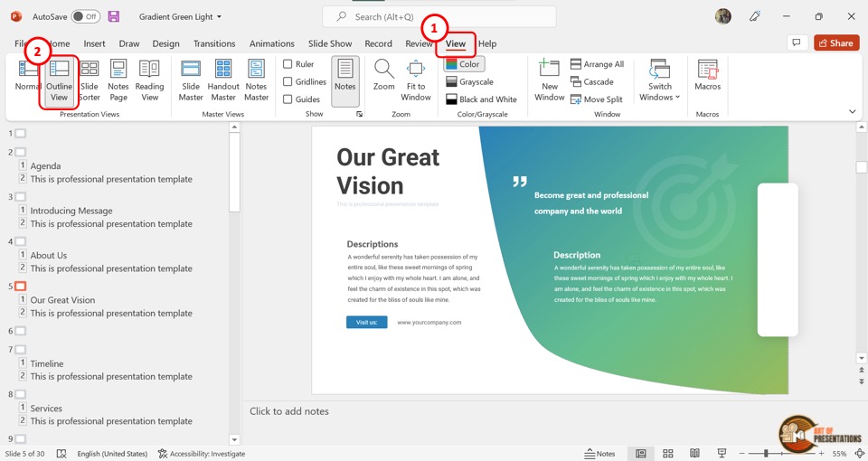Select the About Us outline entry

pos(49,255)
